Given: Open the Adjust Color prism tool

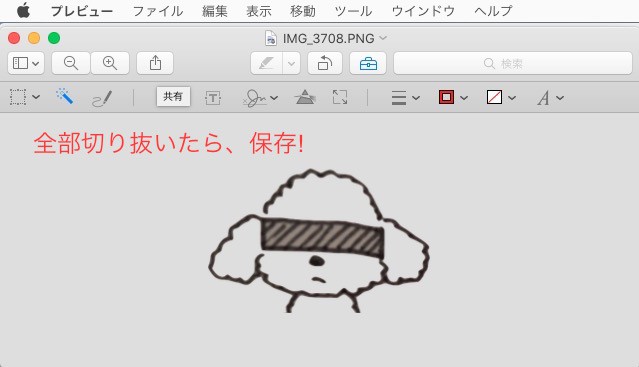Looking at the screenshot, I should click(x=305, y=97).
